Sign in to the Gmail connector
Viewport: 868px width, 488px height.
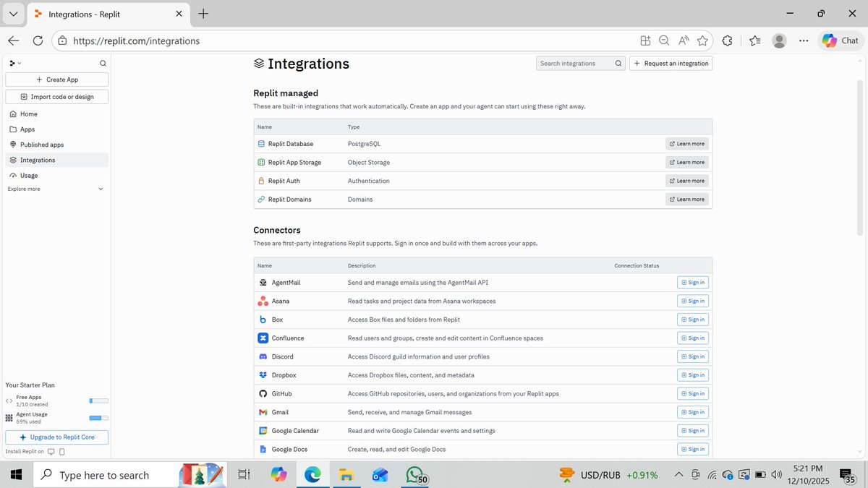tap(692, 411)
